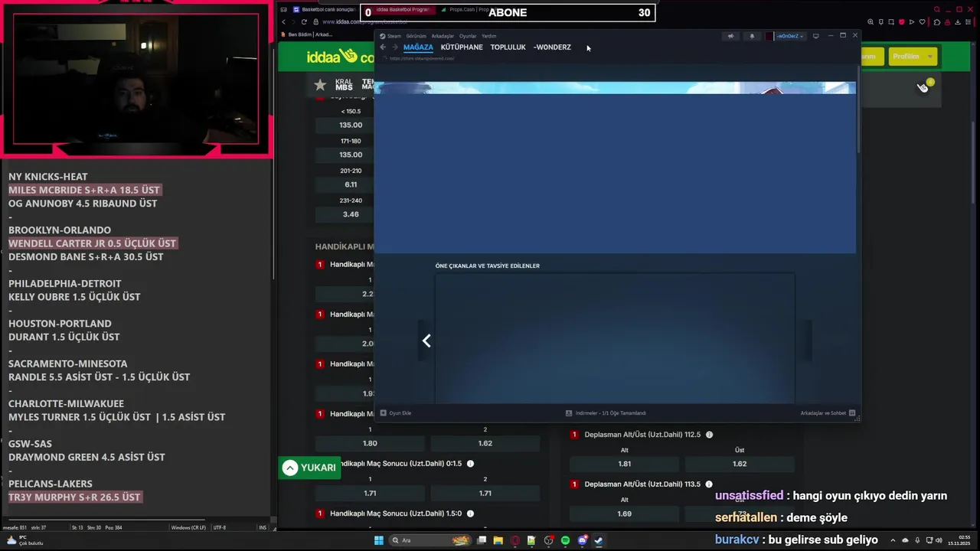Click Oyun Ekle at Steam bottom bar
The image size is (980, 551).
click(396, 413)
